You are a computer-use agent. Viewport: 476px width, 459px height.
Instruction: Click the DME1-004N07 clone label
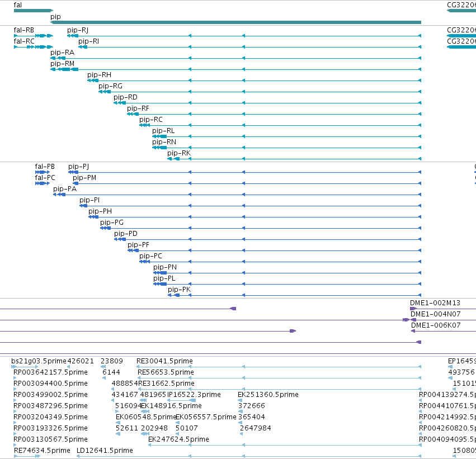tap(436, 314)
